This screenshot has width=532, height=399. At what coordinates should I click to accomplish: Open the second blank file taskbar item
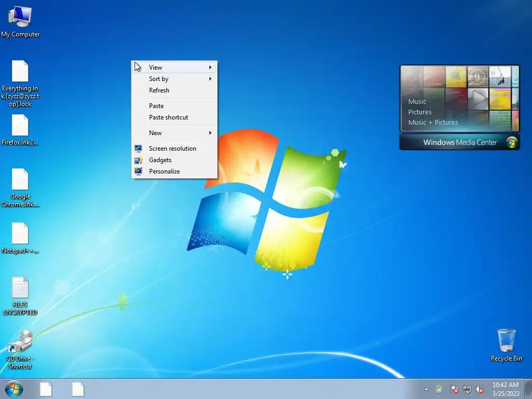[78, 389]
